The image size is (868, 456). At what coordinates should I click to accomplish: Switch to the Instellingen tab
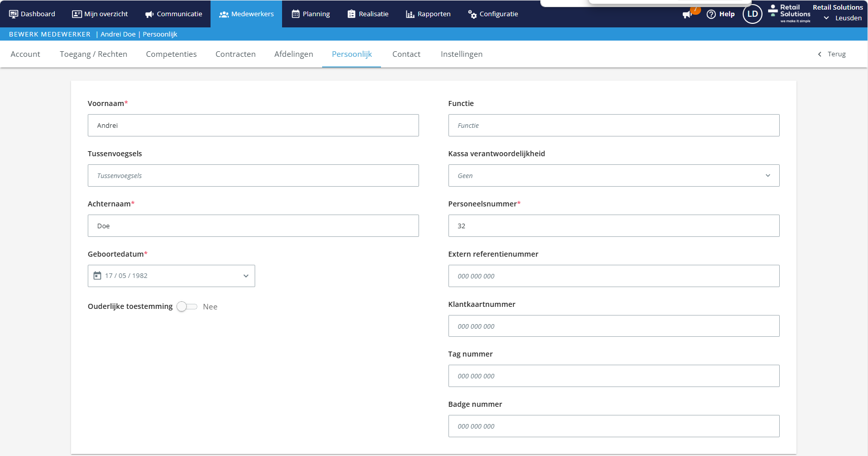click(x=462, y=54)
